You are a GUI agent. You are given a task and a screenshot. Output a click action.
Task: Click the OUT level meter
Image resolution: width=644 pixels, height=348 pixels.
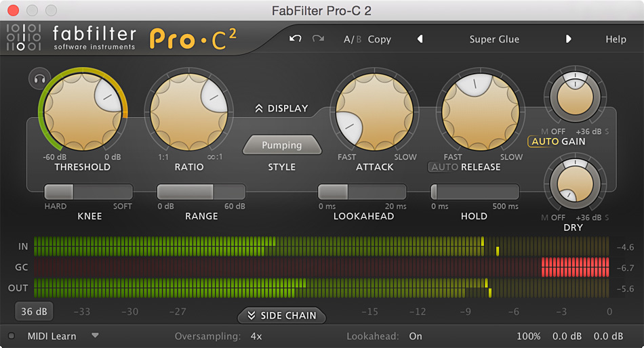click(x=321, y=288)
